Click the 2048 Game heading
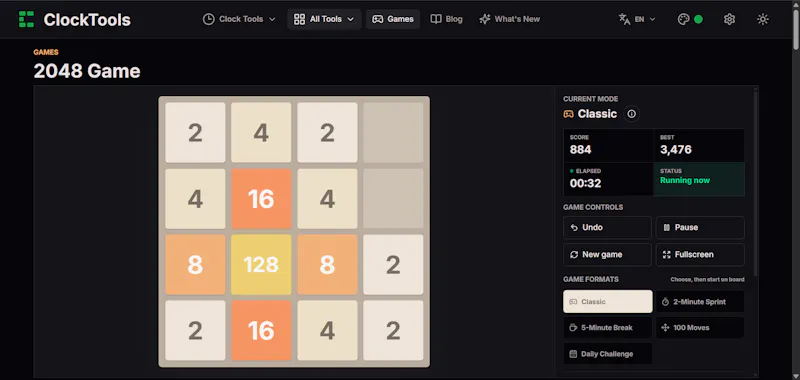This screenshot has width=800, height=380. click(x=87, y=71)
